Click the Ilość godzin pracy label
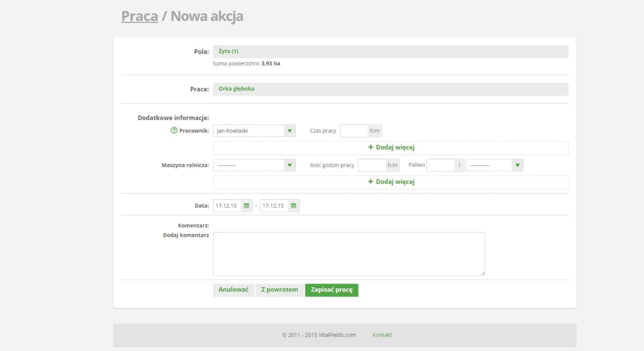Viewport: 644px width, 351px height. [x=332, y=165]
